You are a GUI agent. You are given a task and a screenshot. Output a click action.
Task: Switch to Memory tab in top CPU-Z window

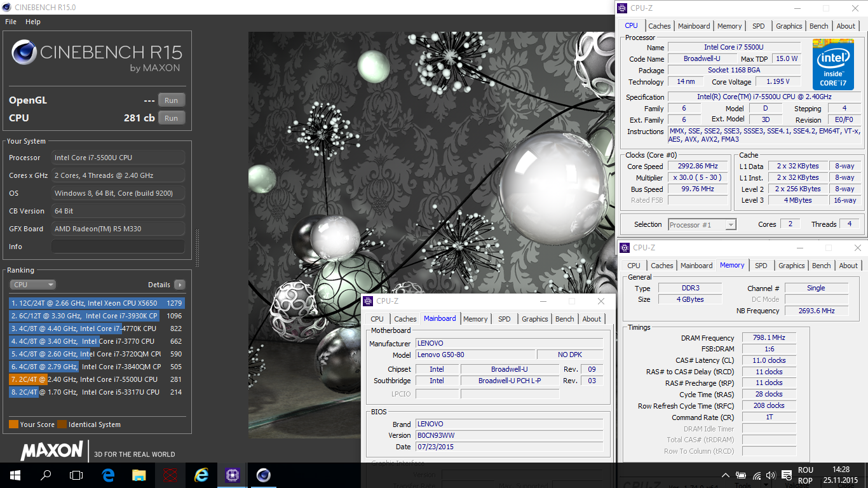click(x=729, y=26)
